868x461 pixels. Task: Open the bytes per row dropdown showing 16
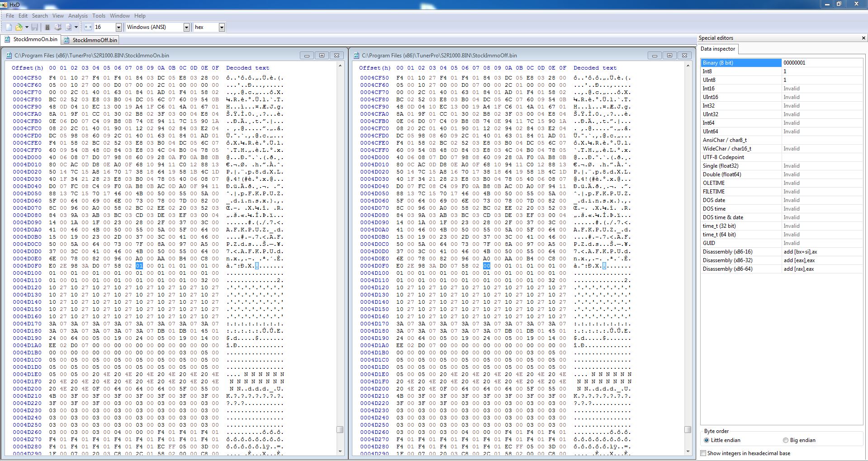(x=119, y=27)
